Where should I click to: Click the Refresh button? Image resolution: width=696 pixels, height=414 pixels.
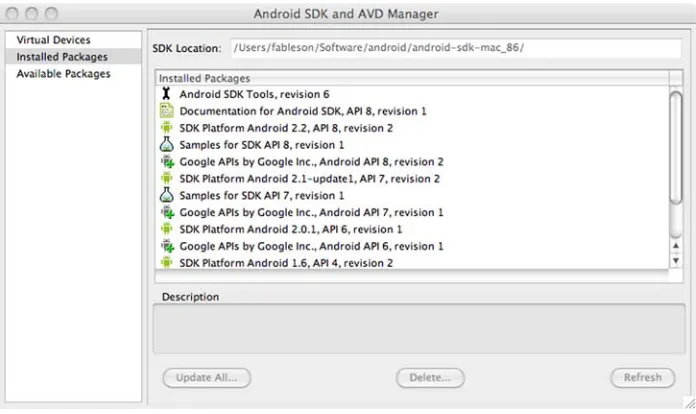point(643,378)
